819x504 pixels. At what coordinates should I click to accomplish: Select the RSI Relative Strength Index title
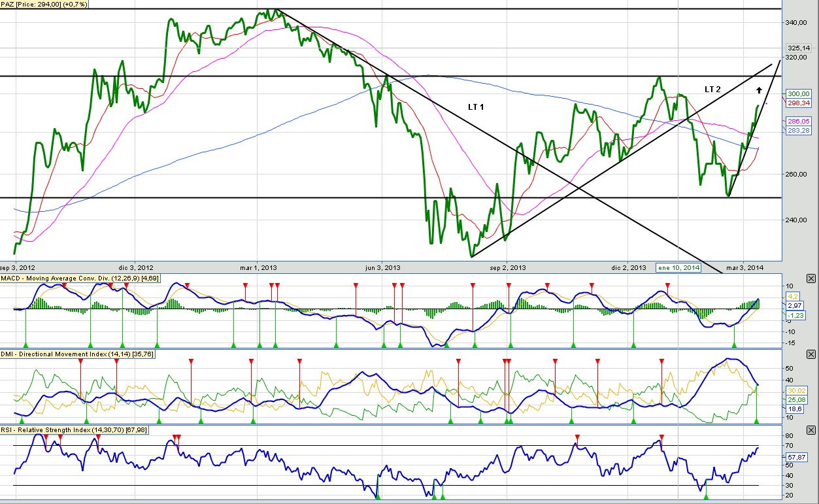coord(74,429)
